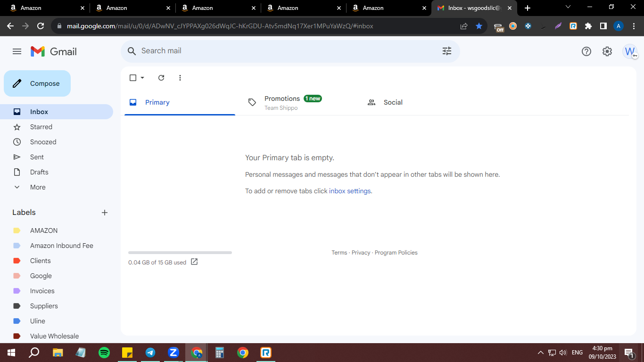Image resolution: width=644 pixels, height=362 pixels.
Task: Close the Inbox Gmail tab
Action: [x=509, y=8]
